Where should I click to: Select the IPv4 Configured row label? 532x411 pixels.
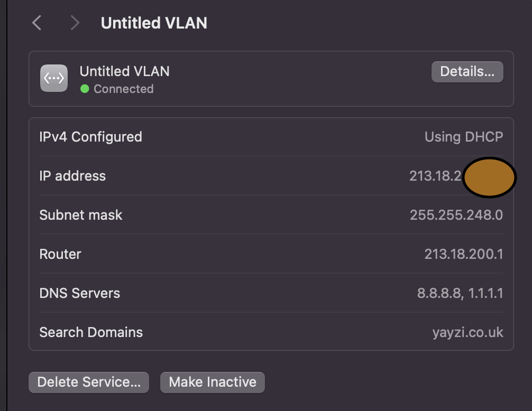click(90, 137)
